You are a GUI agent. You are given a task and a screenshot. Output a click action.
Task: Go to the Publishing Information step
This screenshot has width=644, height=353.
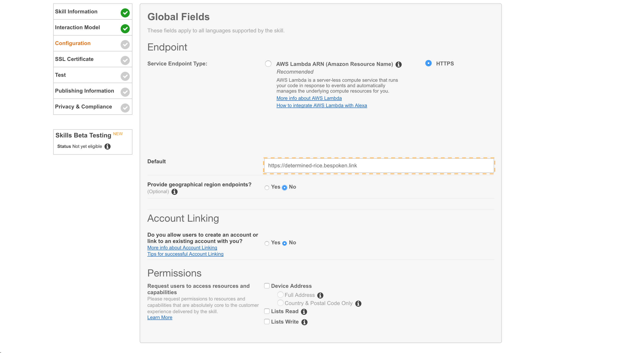tap(93, 91)
